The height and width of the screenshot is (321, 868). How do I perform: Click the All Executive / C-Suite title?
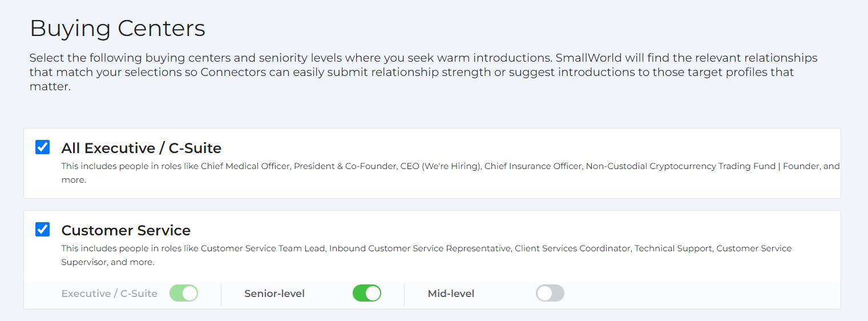pos(141,149)
